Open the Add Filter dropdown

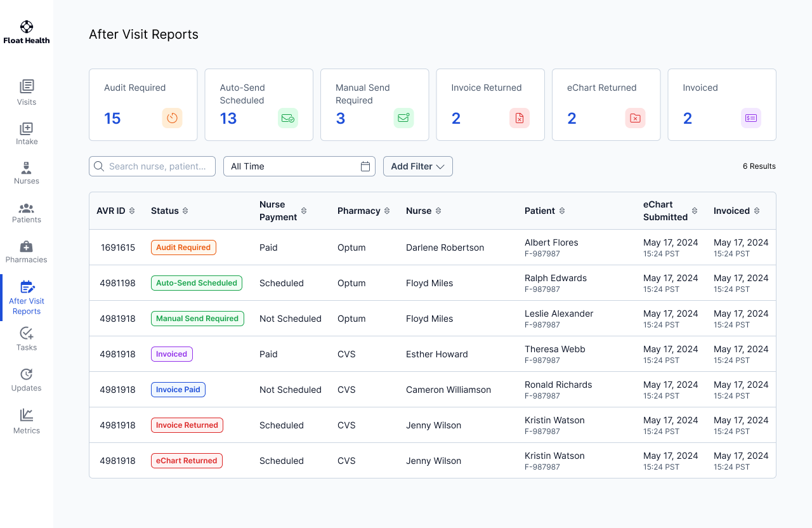coord(417,166)
